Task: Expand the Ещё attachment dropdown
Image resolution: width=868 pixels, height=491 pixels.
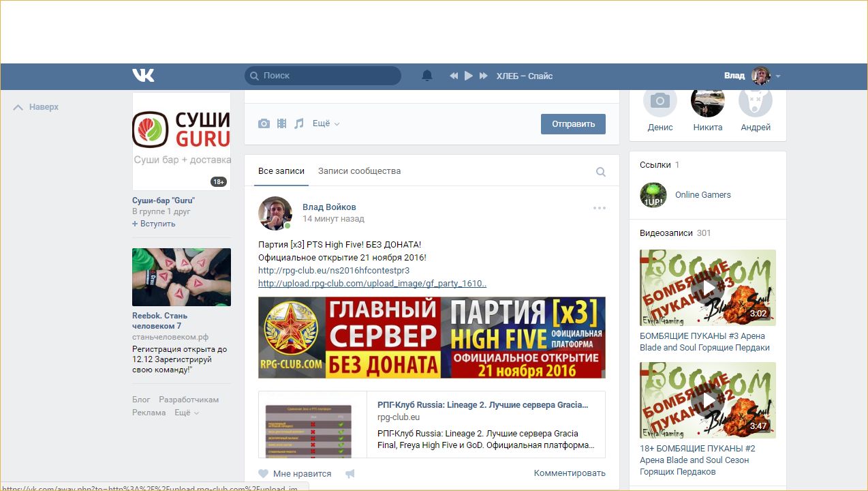Action: pos(326,123)
